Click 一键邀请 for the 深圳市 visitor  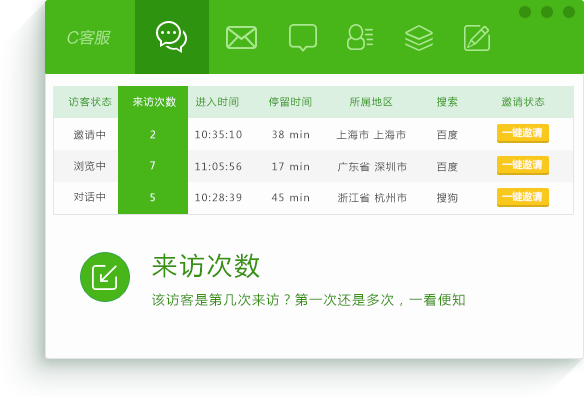pyautogui.click(x=523, y=165)
